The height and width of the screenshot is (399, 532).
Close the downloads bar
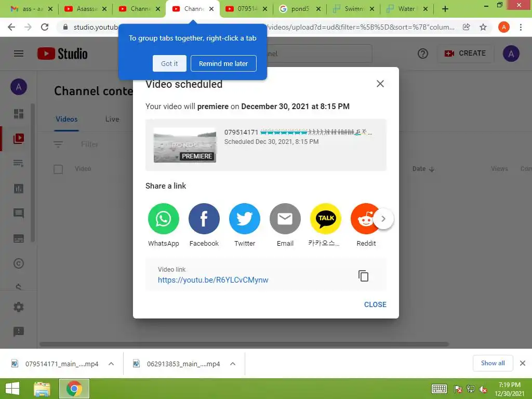pyautogui.click(x=523, y=363)
